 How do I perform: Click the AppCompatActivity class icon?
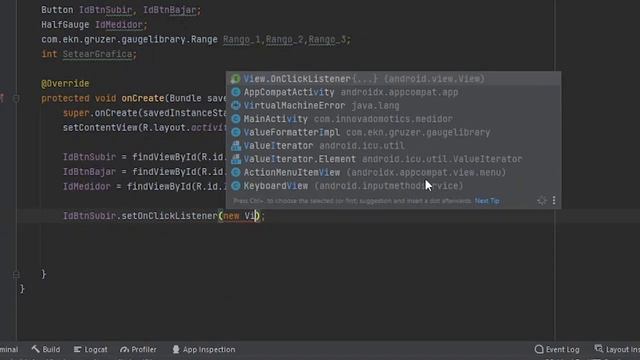(236, 92)
